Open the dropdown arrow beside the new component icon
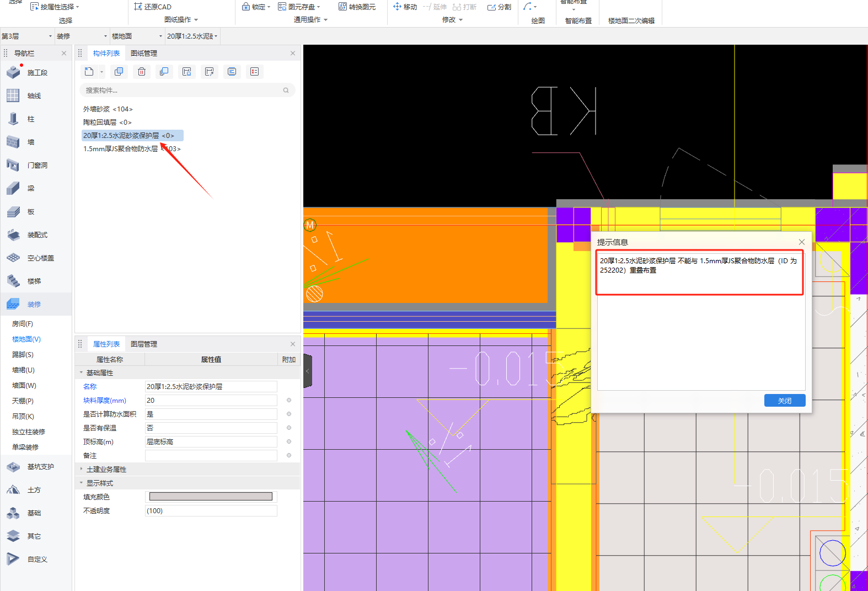Viewport: 868px width, 591px height. click(101, 72)
